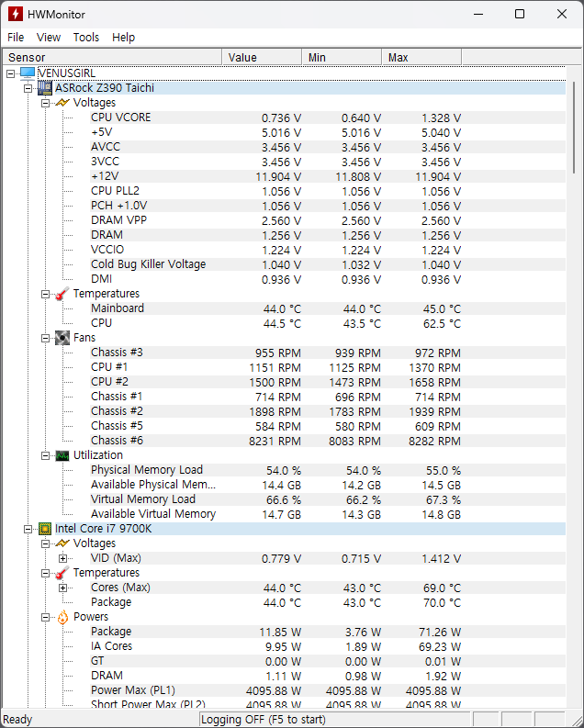
Task: Open the File menu
Action: (16, 37)
